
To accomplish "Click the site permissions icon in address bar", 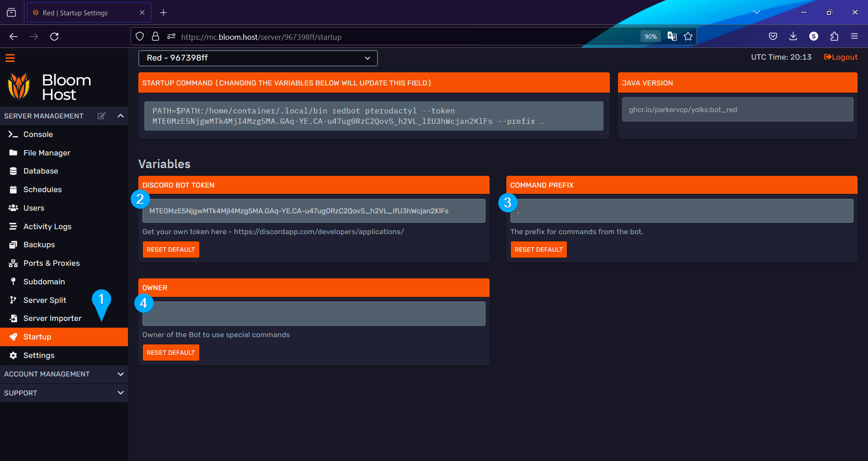I will (x=171, y=37).
